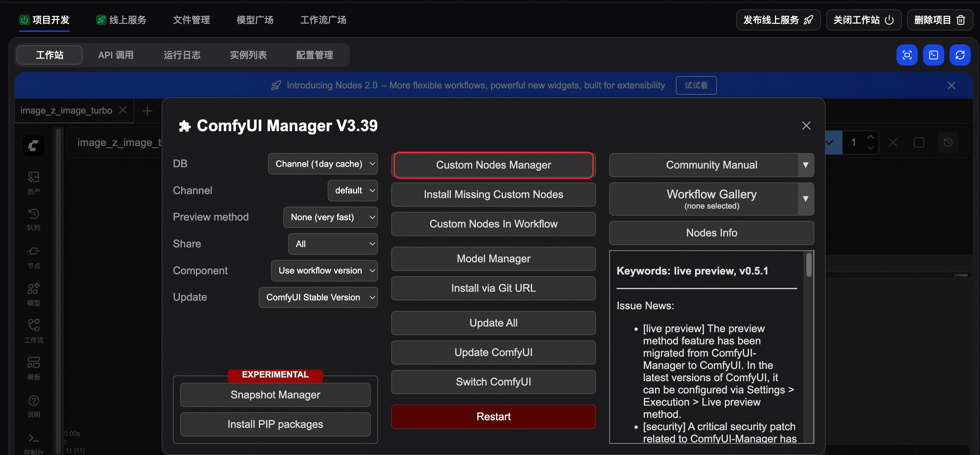980x455 pixels.
Task: Click the blue fullscreen scan icon button
Action: [907, 55]
